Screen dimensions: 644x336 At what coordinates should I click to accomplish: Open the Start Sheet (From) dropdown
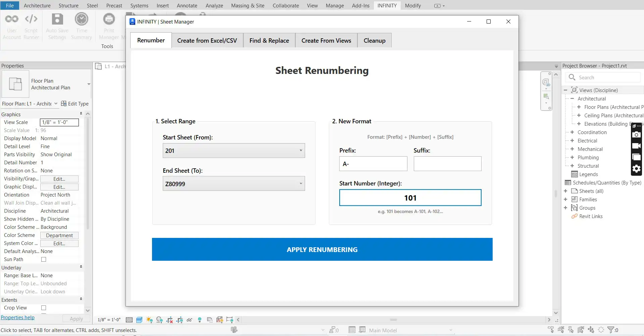pyautogui.click(x=234, y=151)
